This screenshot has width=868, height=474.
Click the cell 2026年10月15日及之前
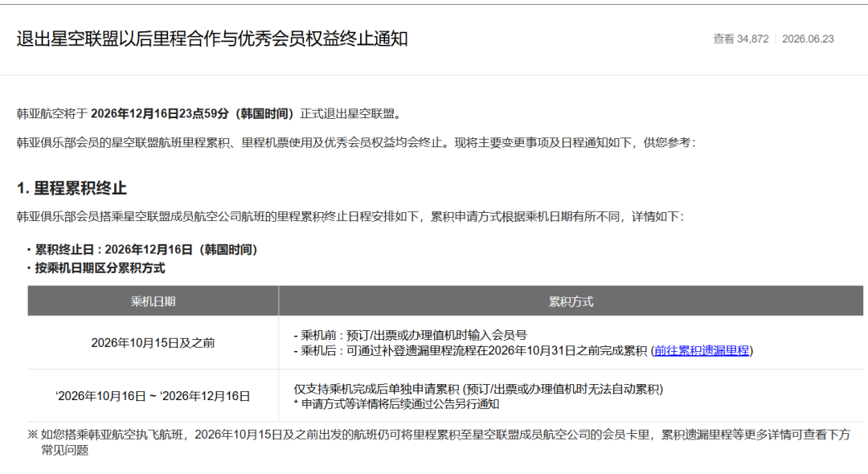[x=154, y=343]
